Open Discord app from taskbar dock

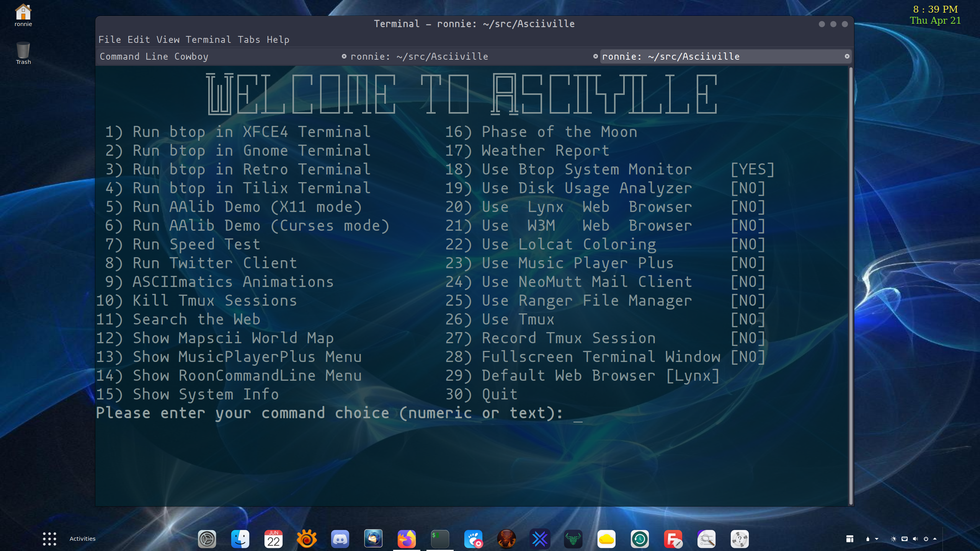pyautogui.click(x=339, y=538)
